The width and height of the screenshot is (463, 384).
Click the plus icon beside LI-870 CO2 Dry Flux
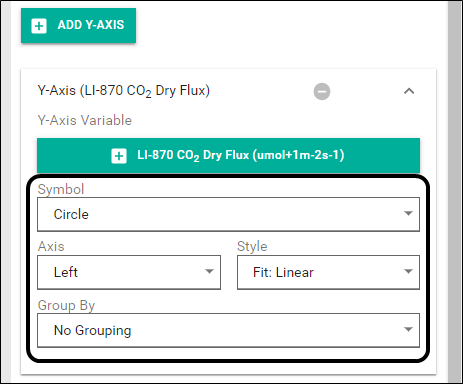(x=119, y=156)
